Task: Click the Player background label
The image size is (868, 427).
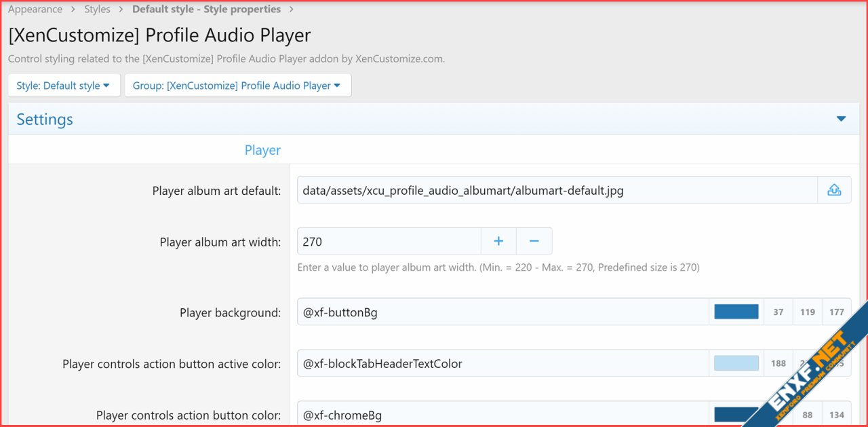Action: tap(230, 313)
